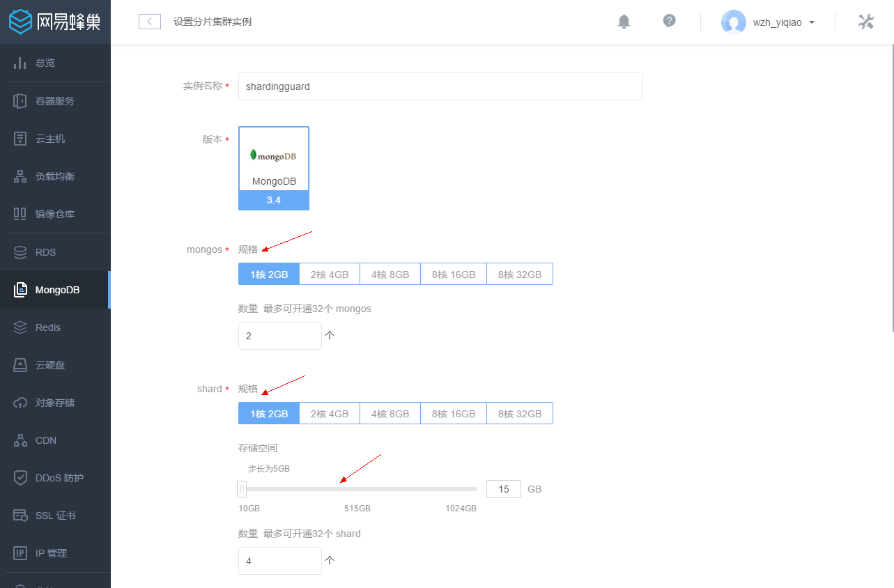Select the MongoDB 3.4 version card
894x588 pixels.
[274, 168]
